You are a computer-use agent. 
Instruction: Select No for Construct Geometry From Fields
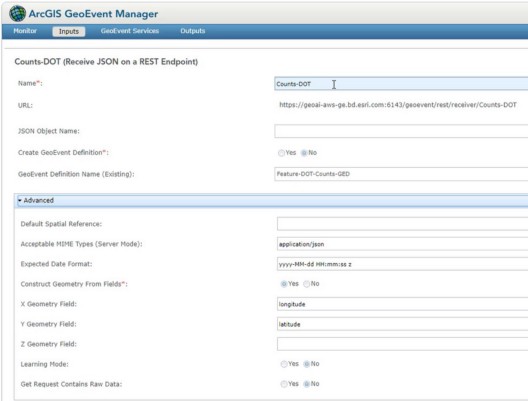(306, 284)
